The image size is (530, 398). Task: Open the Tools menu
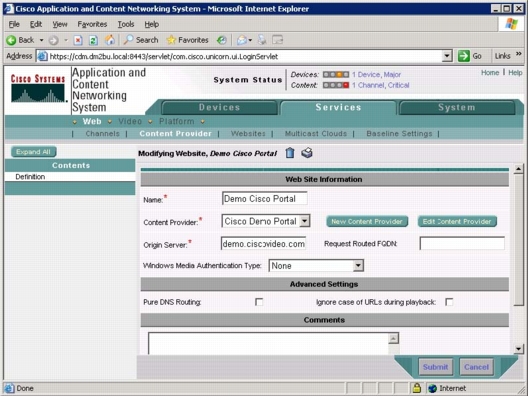click(x=126, y=24)
